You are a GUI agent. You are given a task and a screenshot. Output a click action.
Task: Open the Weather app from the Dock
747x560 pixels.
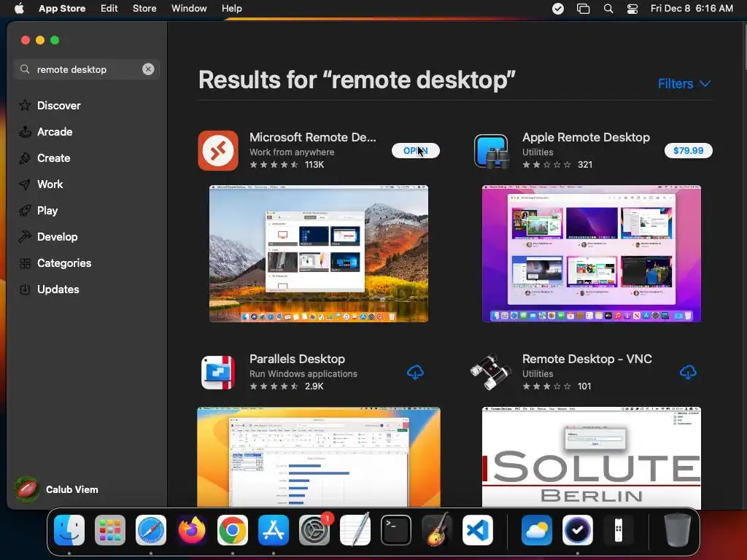[x=536, y=529]
